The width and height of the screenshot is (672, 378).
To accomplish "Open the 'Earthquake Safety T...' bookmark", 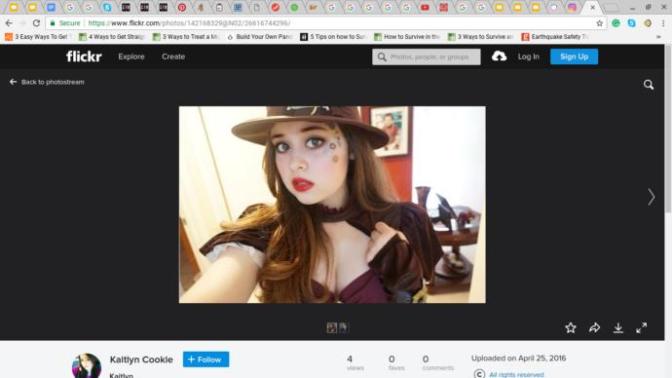I will tap(554, 37).
